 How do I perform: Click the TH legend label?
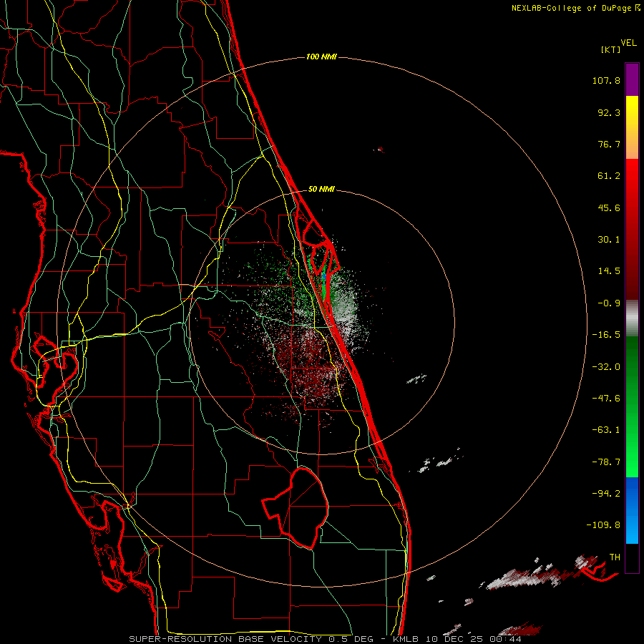click(x=615, y=557)
